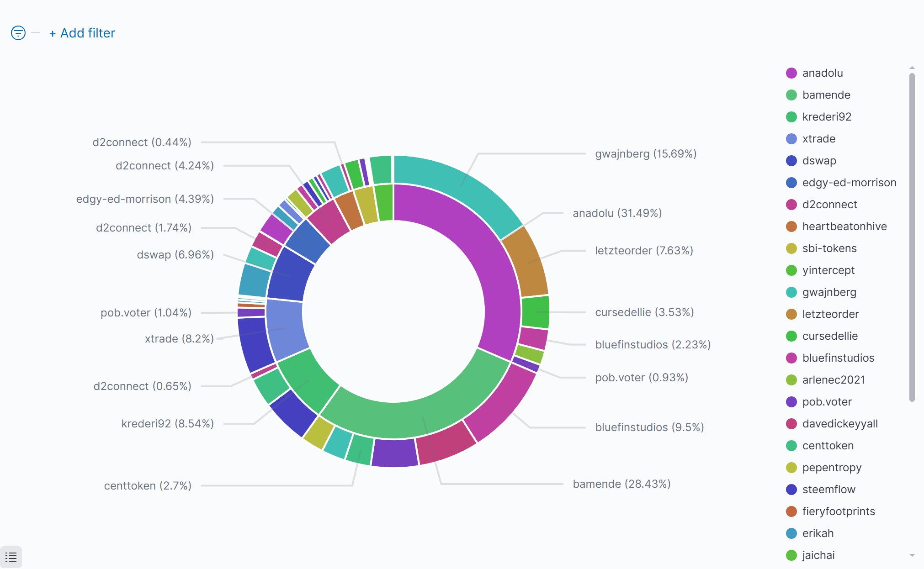Click the anadolu legend color dot
Screen dimensions: 924x569
791,73
